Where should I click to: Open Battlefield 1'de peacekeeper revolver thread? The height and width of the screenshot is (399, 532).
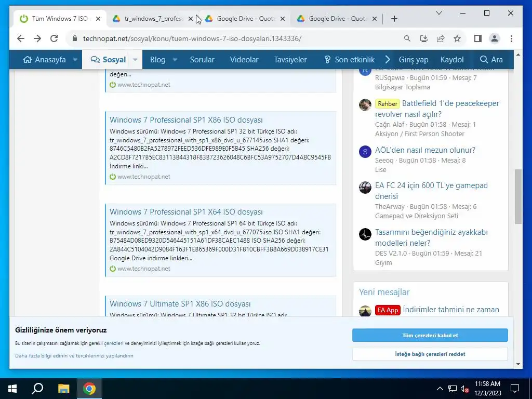point(437,109)
